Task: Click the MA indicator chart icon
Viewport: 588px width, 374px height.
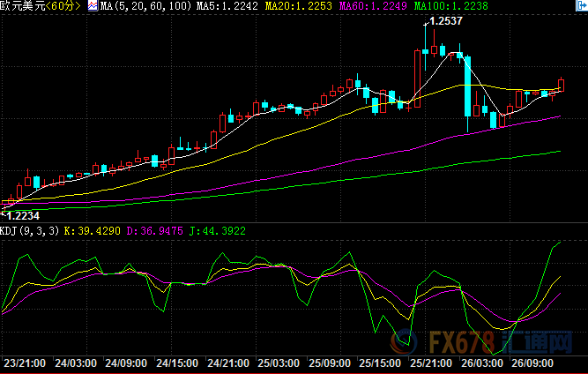Action: pos(93,6)
